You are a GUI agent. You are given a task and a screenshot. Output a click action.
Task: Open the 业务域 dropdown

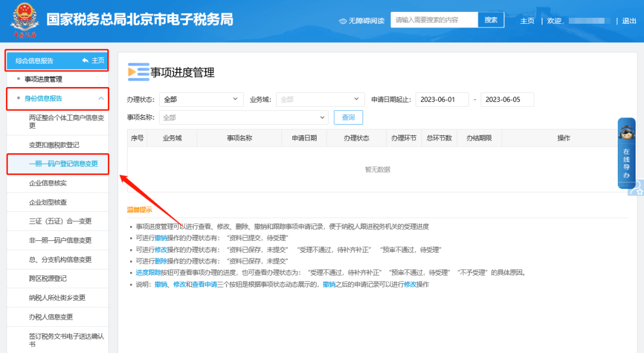(x=320, y=99)
